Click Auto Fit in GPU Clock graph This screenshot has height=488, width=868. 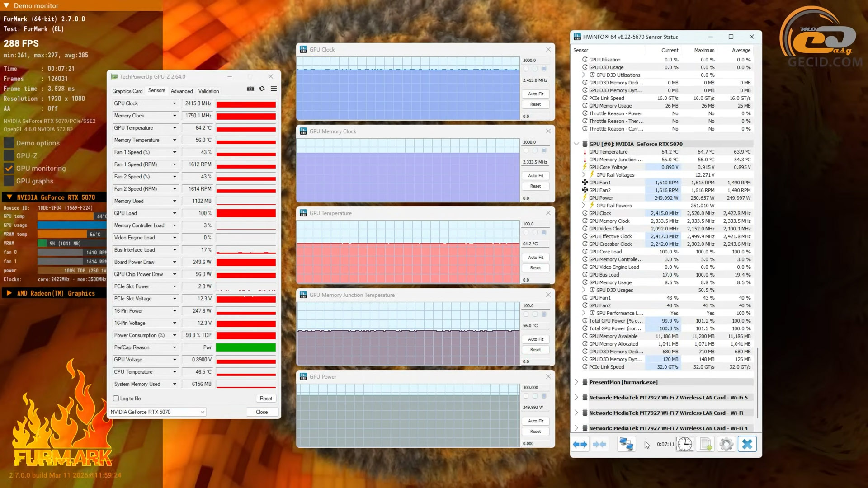536,94
